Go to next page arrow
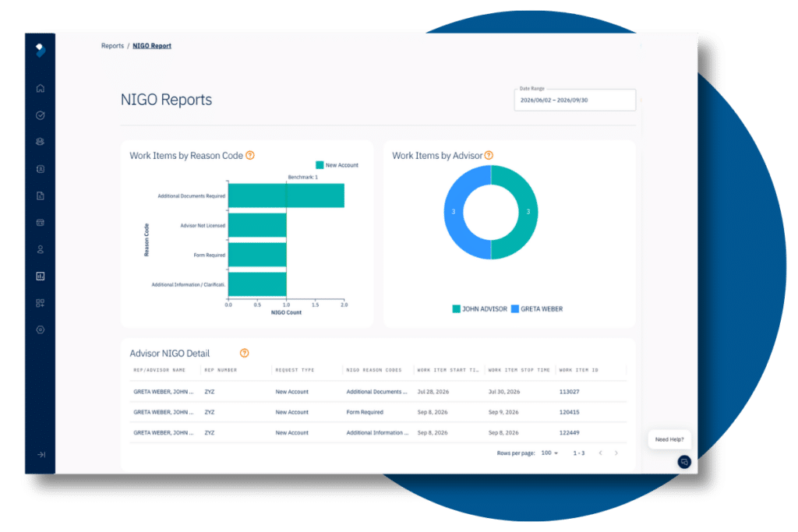 point(616,453)
